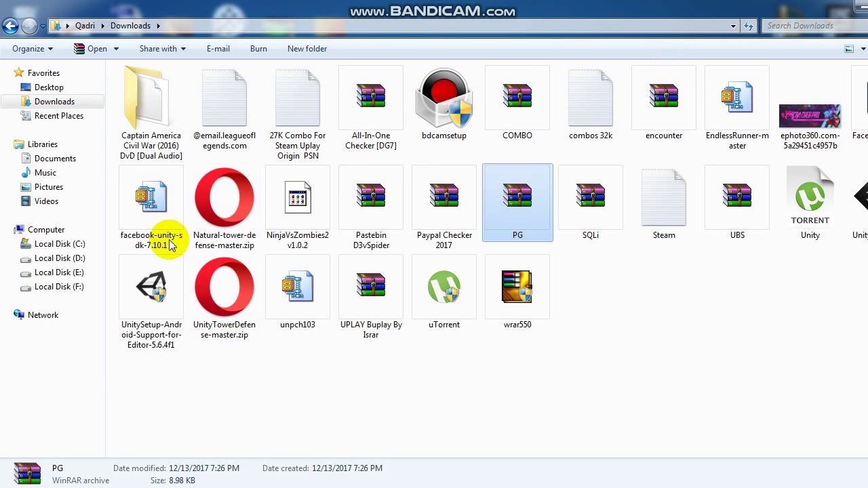Select the encounter archive
The width and height of the screenshot is (868, 488).
[x=664, y=103]
